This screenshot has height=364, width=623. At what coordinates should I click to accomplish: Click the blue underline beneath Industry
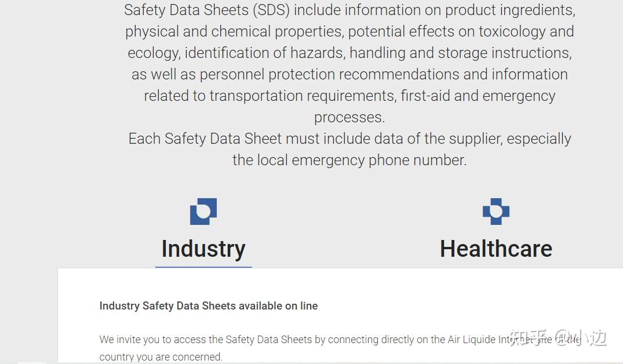click(203, 265)
